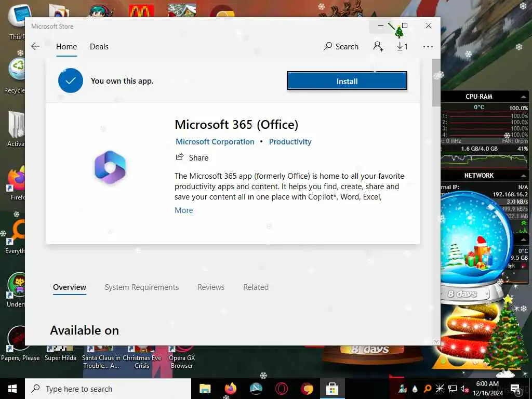Open the Windows Start menu
This screenshot has width=532, height=399.
tap(12, 389)
